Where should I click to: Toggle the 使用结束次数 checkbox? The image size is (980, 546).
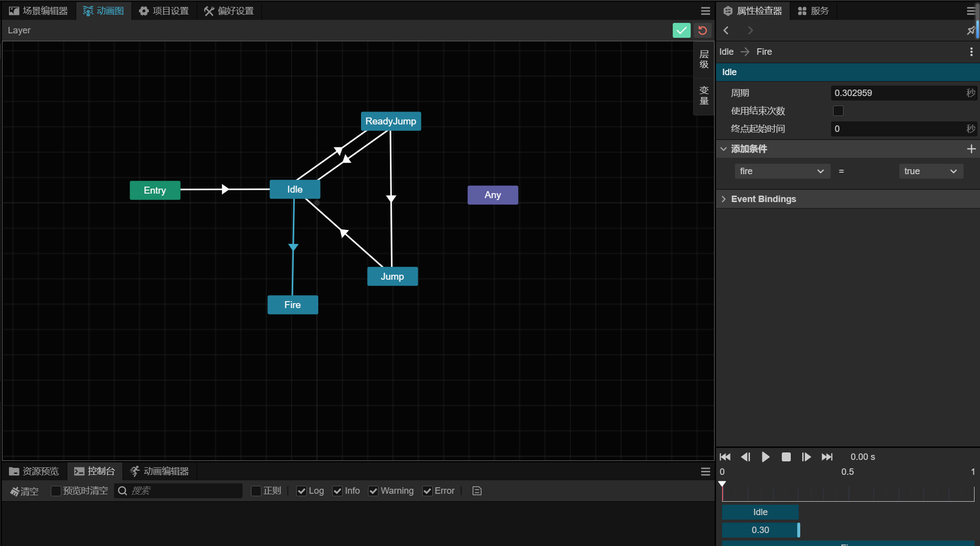pyautogui.click(x=838, y=110)
